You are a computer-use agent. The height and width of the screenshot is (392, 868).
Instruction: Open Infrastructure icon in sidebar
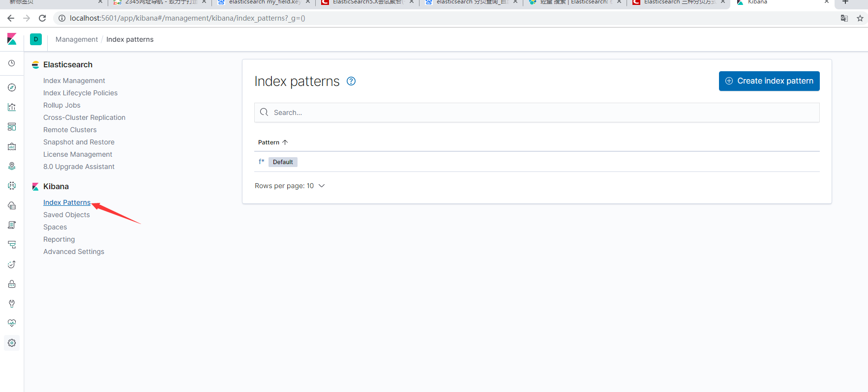click(x=12, y=205)
